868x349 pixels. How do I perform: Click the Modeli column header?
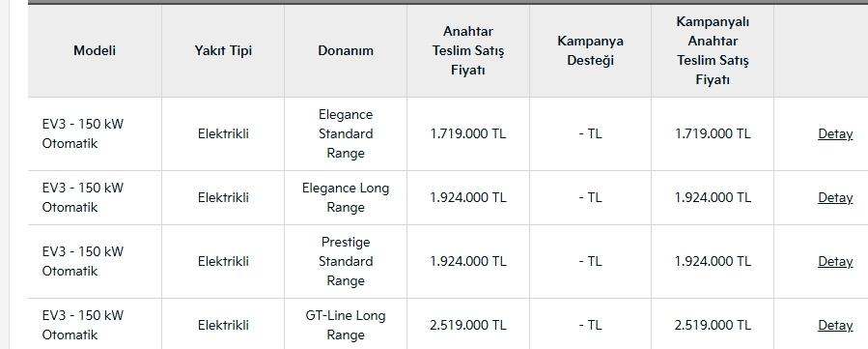pyautogui.click(x=95, y=51)
